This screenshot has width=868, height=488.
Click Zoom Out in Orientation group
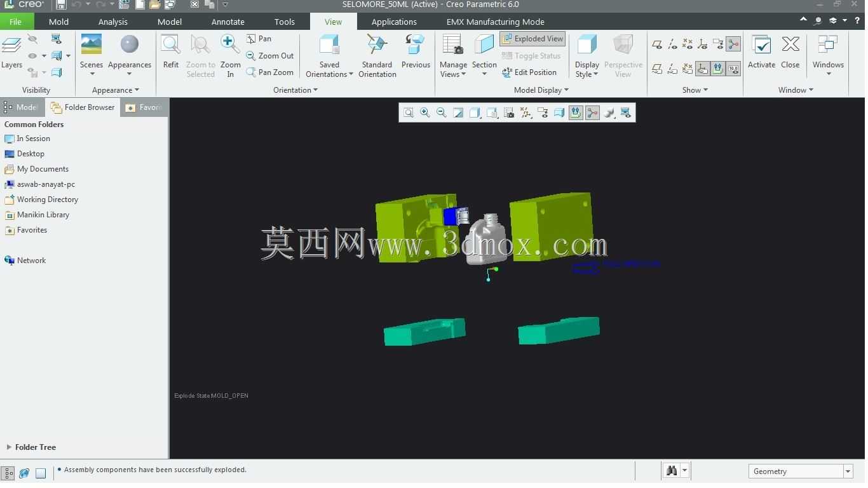click(270, 56)
